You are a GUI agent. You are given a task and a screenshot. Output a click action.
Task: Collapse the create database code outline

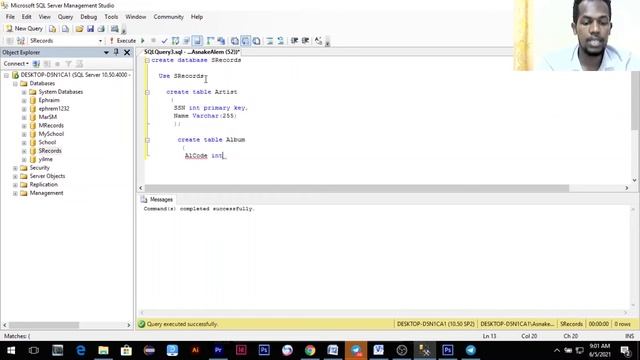147,60
